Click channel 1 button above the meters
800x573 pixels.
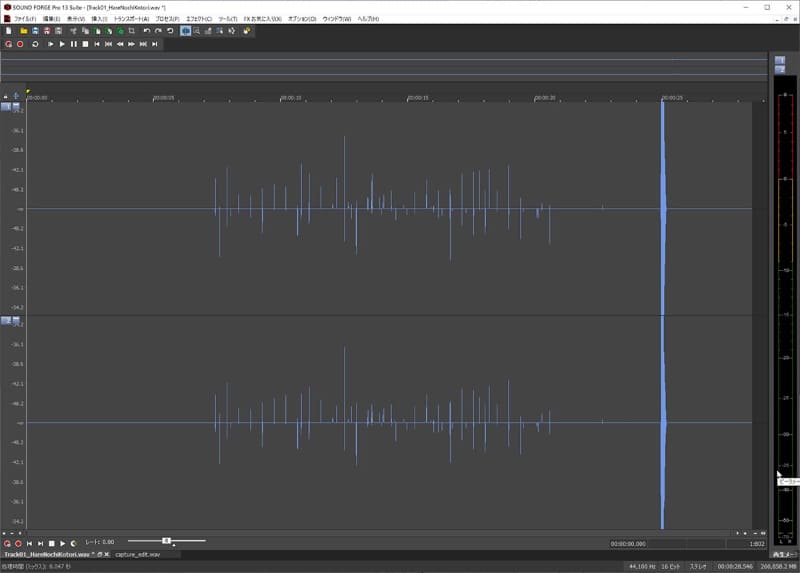pos(780,60)
